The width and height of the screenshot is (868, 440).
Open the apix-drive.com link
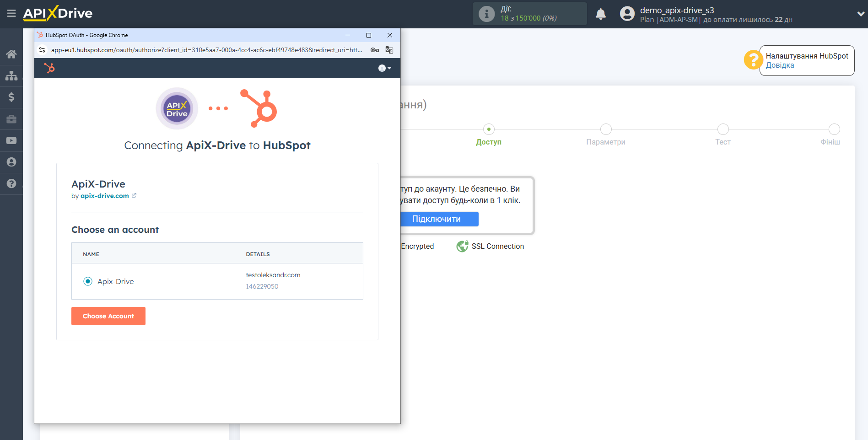(105, 196)
